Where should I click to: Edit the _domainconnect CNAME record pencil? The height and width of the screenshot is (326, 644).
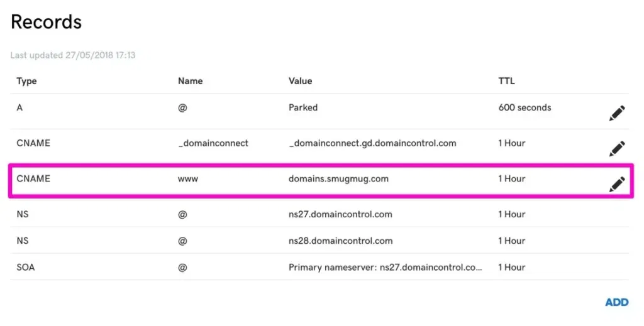pyautogui.click(x=617, y=148)
